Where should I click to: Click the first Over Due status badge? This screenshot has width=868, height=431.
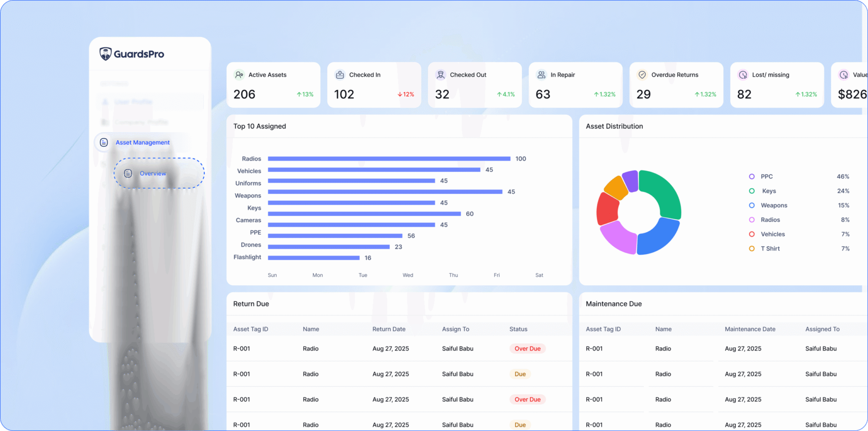527,348
